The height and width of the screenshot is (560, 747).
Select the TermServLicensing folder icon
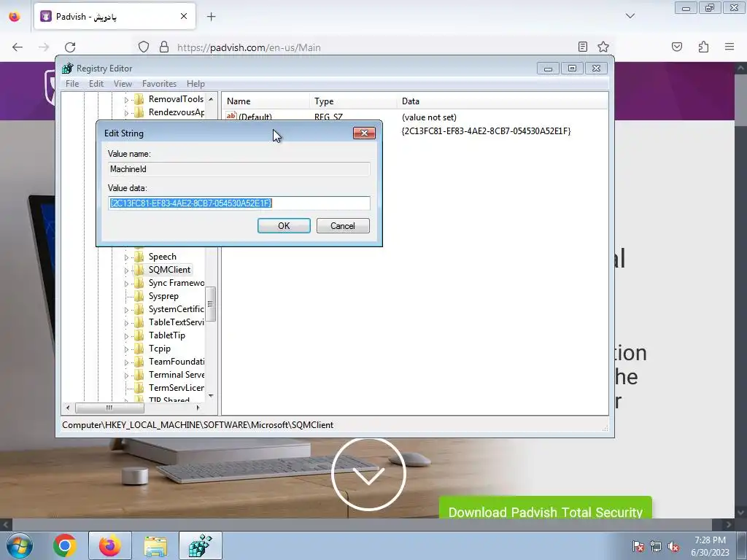tap(139, 388)
